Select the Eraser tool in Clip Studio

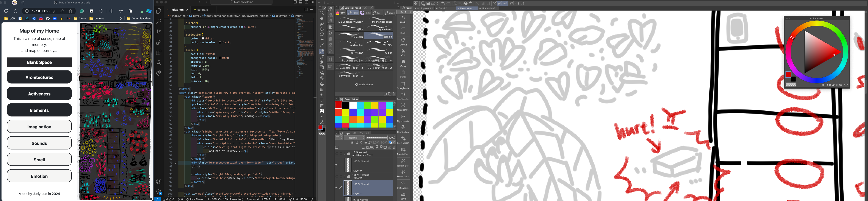click(x=322, y=62)
